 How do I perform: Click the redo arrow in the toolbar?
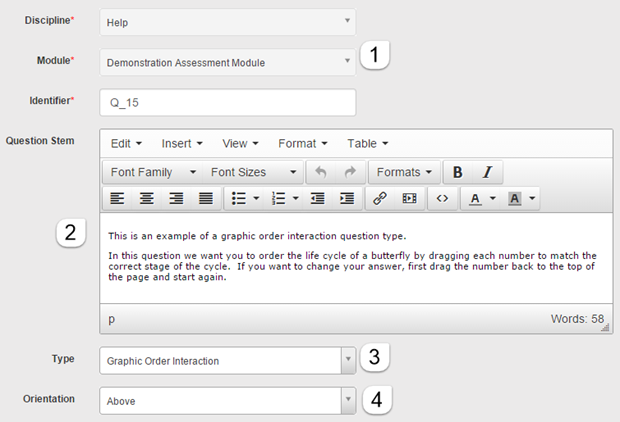pyautogui.click(x=348, y=172)
